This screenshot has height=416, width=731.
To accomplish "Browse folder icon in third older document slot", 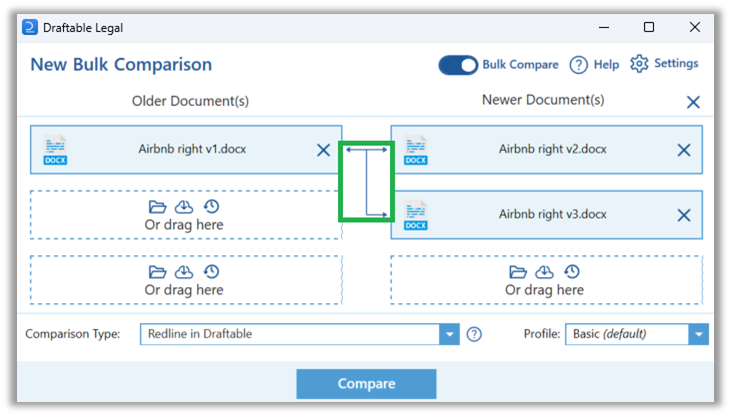I will [157, 272].
